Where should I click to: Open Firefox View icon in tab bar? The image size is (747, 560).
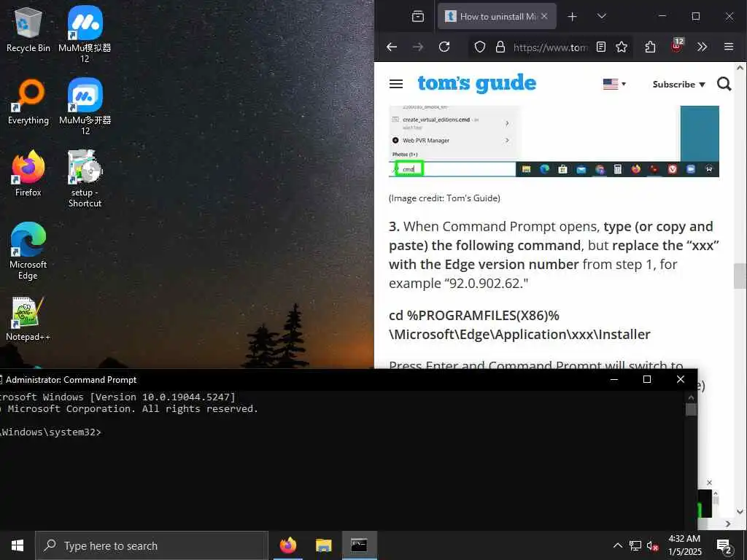click(418, 16)
